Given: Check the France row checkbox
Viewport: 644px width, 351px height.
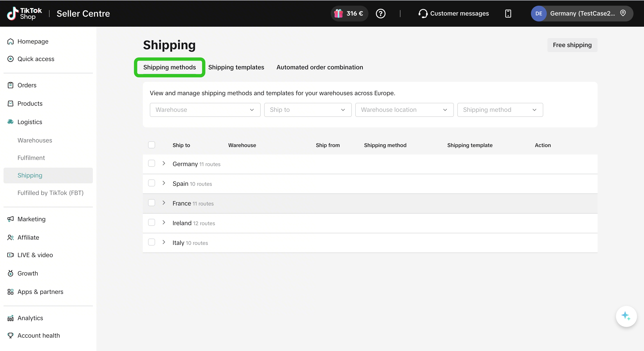Looking at the screenshot, I should [x=152, y=203].
